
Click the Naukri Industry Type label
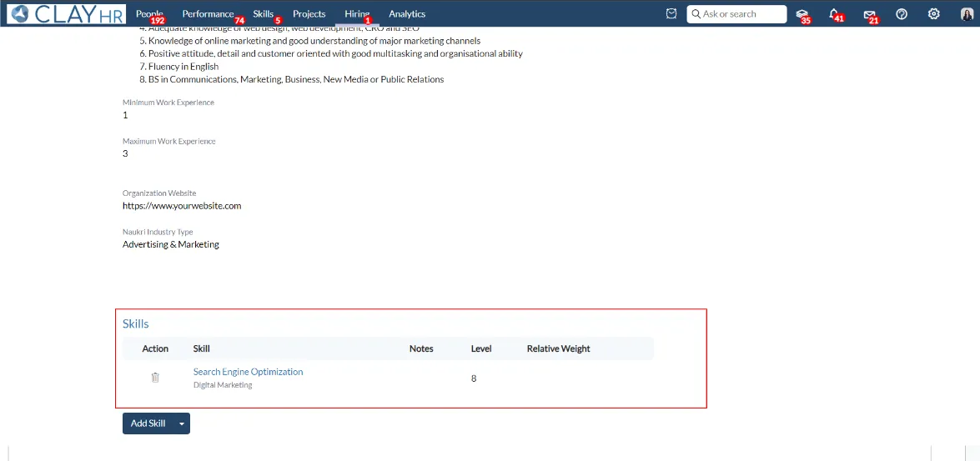pyautogui.click(x=158, y=232)
